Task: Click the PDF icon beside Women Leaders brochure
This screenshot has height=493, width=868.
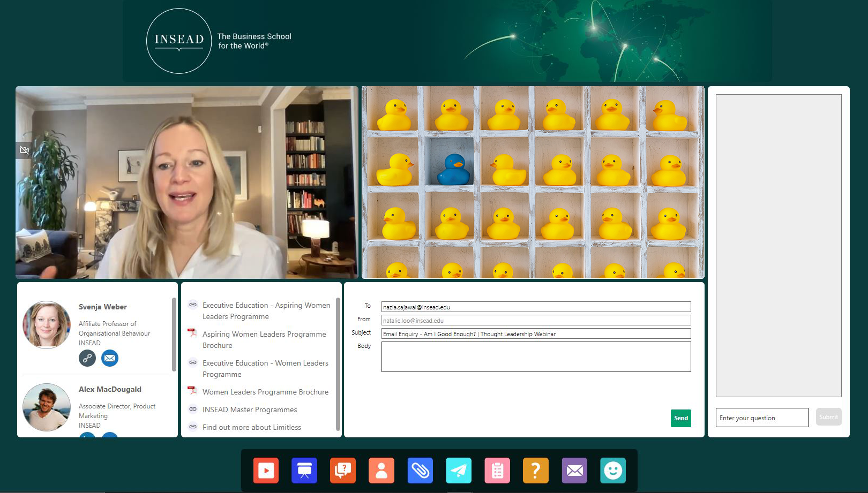Action: [192, 391]
